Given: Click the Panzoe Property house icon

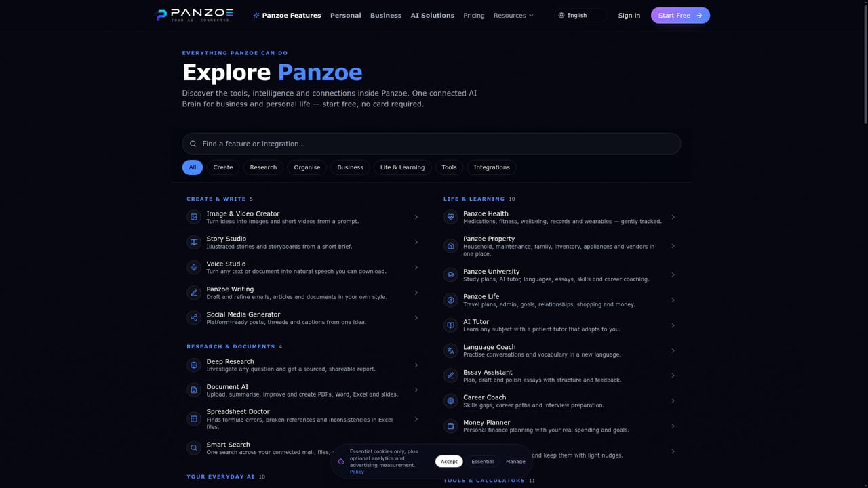Looking at the screenshot, I should 450,246.
